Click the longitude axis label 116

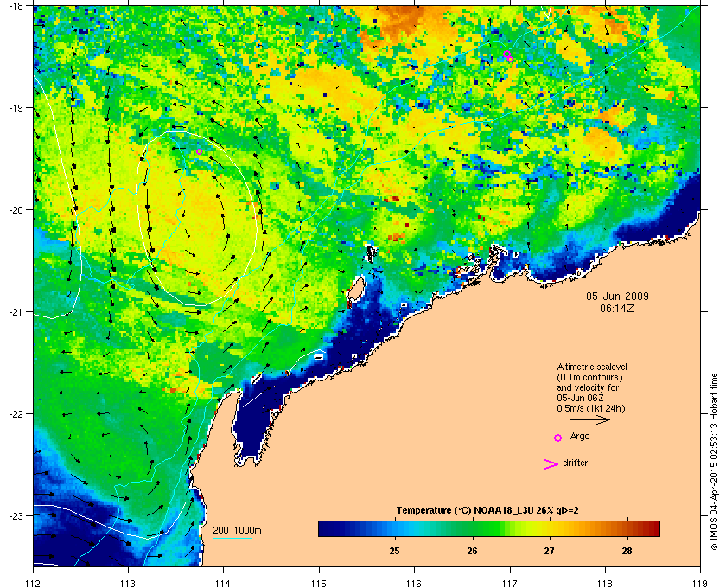click(414, 584)
